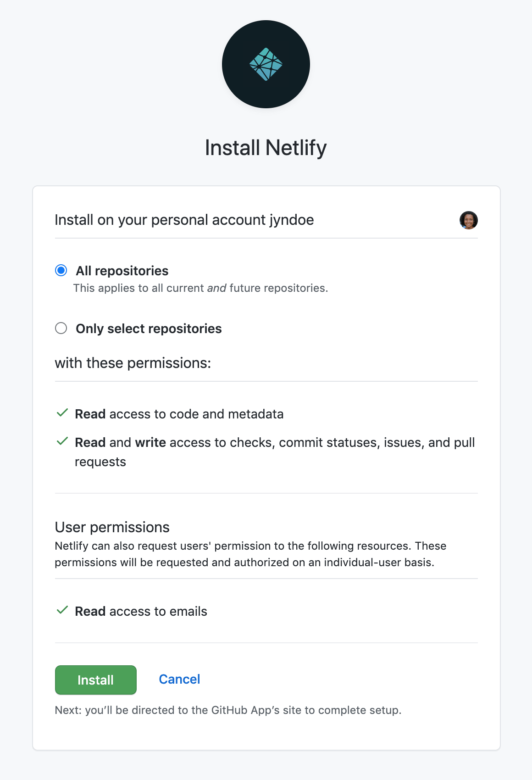The image size is (532, 780).
Task: Click the personal account jyndoe heading
Action: coord(184,220)
